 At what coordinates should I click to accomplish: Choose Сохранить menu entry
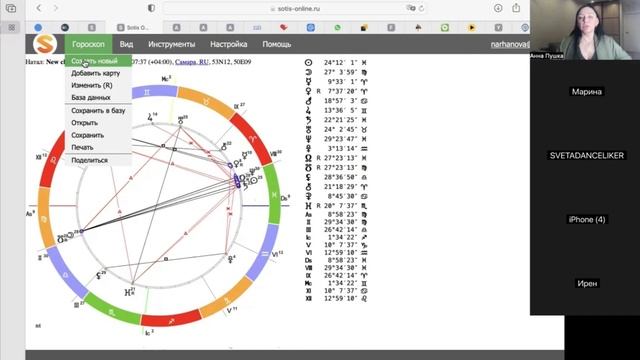pyautogui.click(x=98, y=135)
